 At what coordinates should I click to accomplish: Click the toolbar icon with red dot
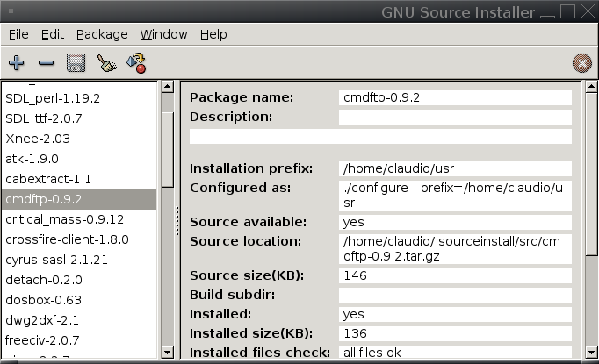coord(136,63)
